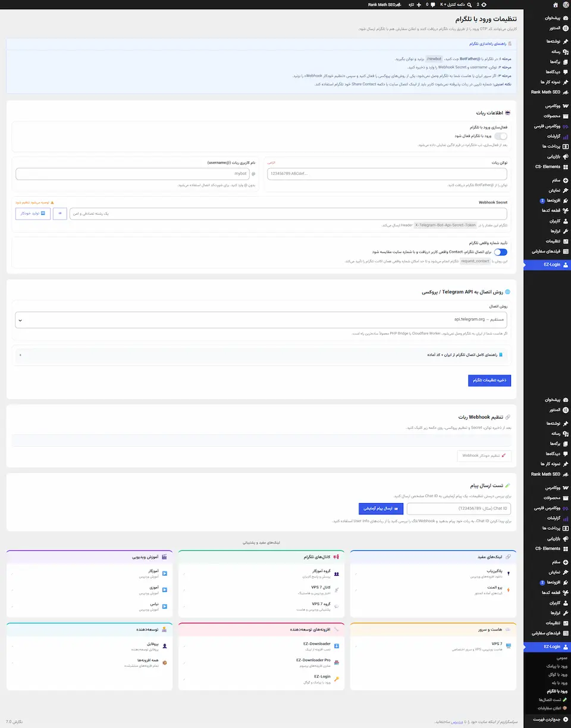Focus the Webhook Secret text field

288,214
